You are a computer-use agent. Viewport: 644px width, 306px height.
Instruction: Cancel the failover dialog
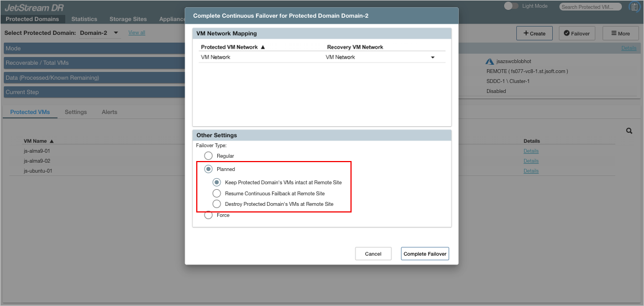(x=373, y=253)
